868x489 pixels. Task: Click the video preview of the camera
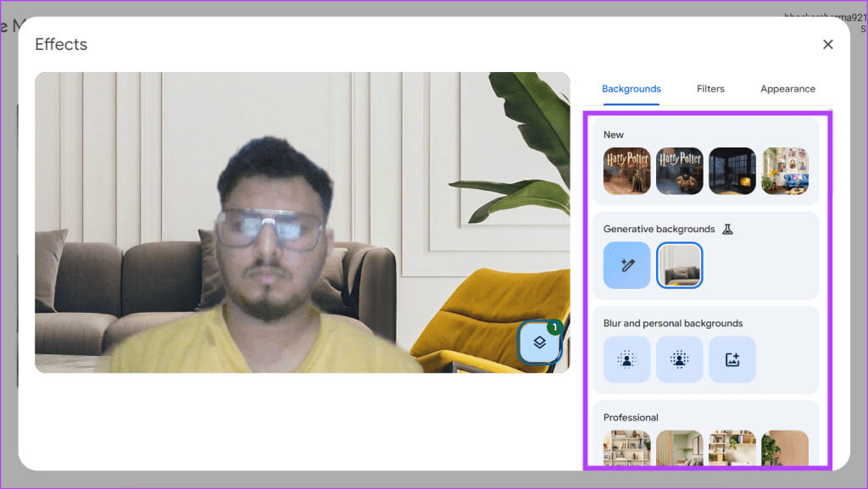[x=303, y=222]
